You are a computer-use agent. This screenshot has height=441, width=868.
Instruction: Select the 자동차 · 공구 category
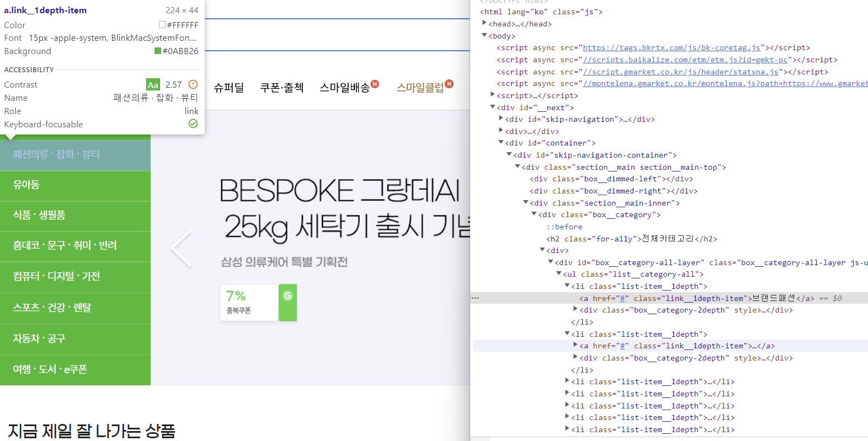(75, 339)
